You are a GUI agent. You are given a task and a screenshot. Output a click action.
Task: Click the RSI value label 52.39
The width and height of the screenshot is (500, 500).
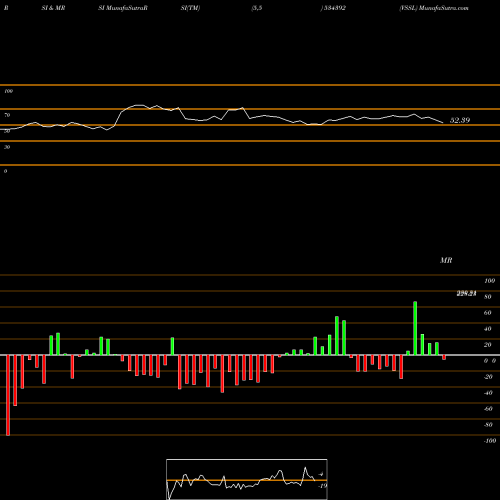(x=460, y=120)
